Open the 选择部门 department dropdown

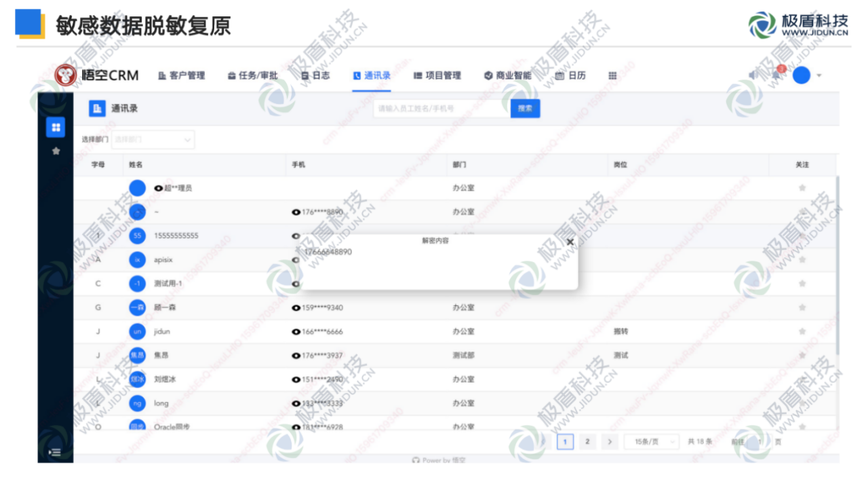point(153,140)
